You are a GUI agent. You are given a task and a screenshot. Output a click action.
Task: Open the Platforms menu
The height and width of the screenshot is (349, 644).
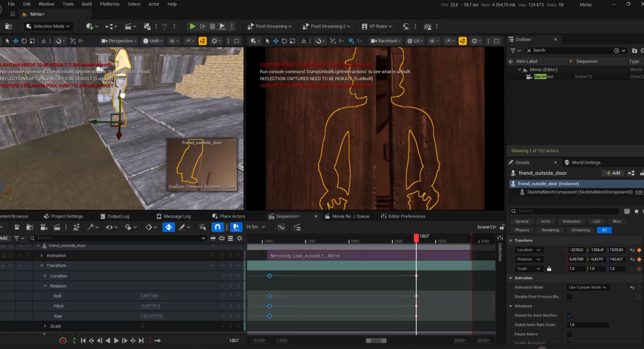[x=110, y=4]
